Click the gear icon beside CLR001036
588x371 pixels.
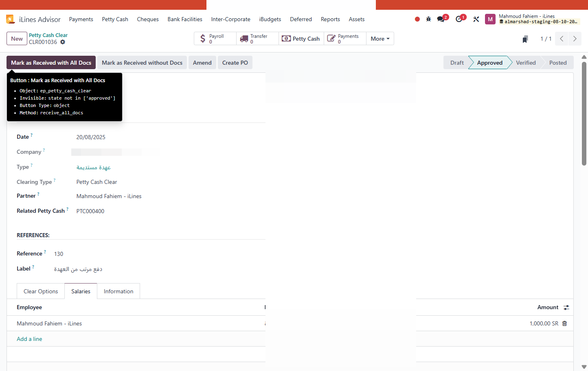point(63,42)
